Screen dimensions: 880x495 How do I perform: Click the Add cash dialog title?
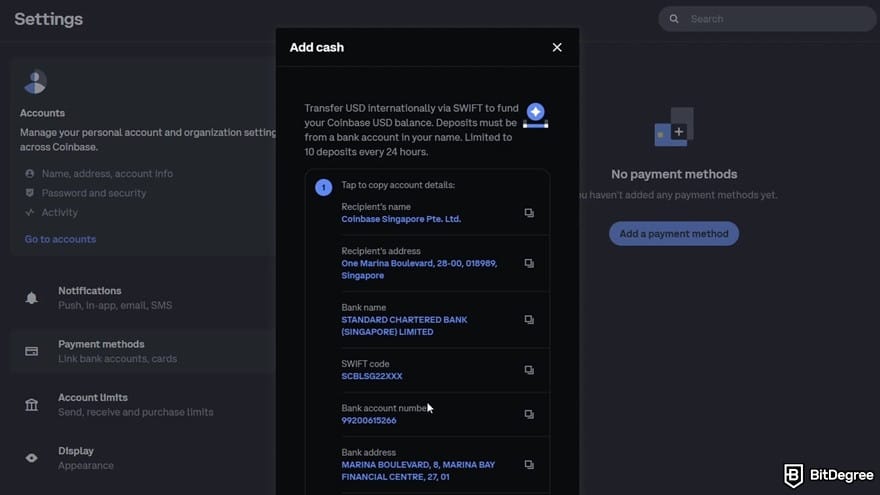(x=317, y=48)
